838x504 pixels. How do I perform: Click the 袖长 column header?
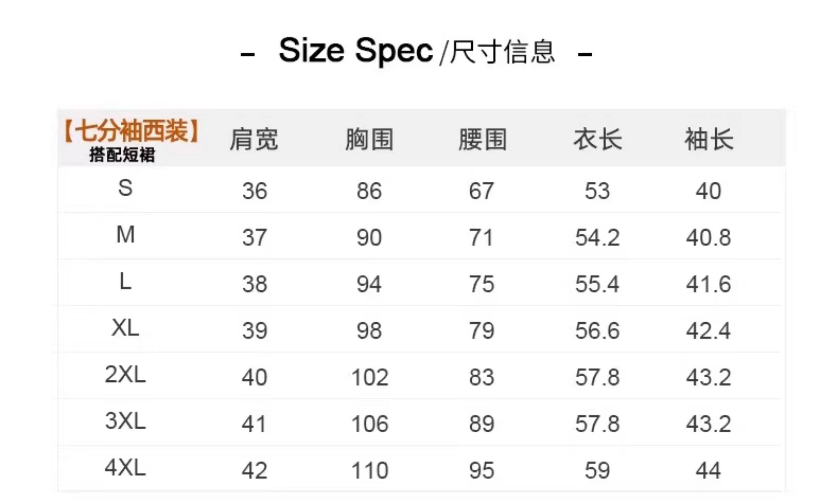709,139
